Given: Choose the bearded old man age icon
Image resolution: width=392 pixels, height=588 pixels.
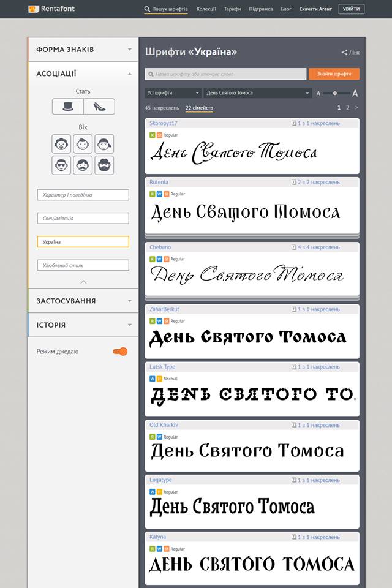Looking at the screenshot, I should click(x=104, y=165).
